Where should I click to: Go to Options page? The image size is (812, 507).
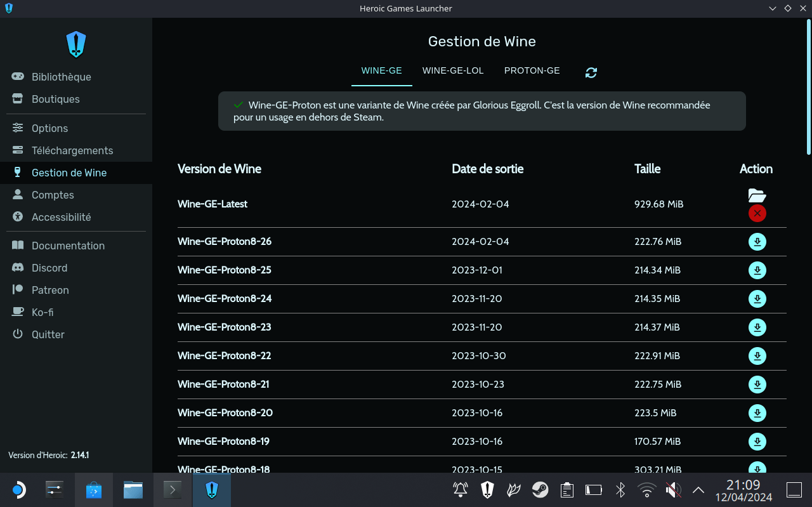coord(76,128)
